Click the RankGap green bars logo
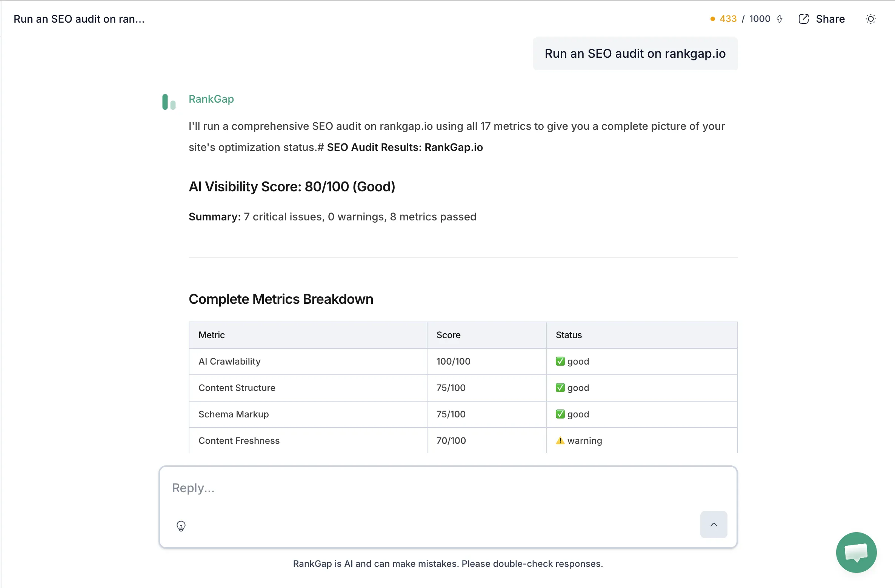 pyautogui.click(x=169, y=102)
